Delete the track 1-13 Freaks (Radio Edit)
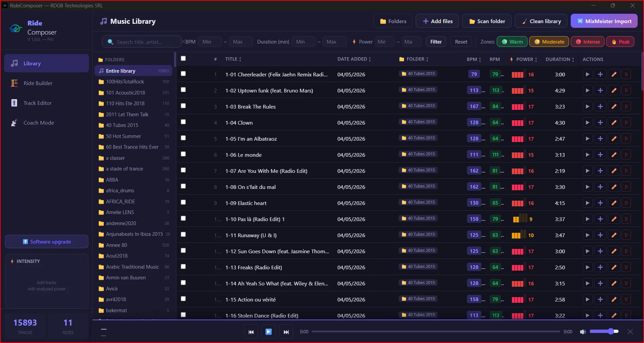The width and height of the screenshot is (644, 343). (626, 267)
